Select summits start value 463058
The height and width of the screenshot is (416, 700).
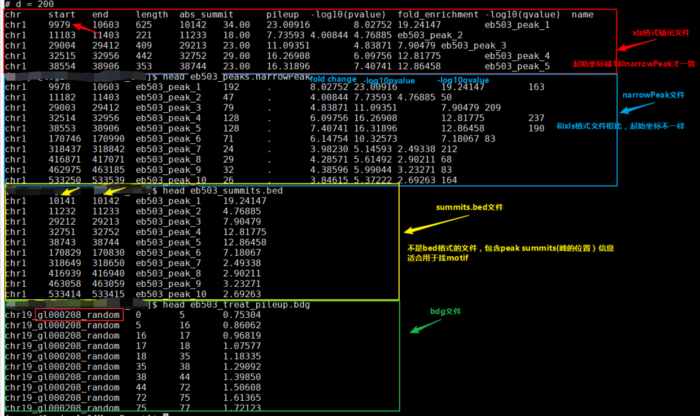click(65, 284)
